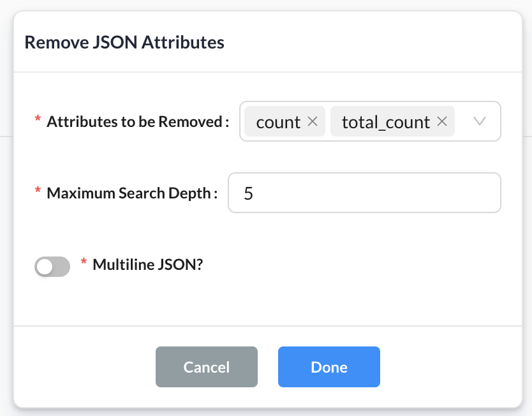
Task: Click the Attributes to be Removed label
Action: (137, 121)
